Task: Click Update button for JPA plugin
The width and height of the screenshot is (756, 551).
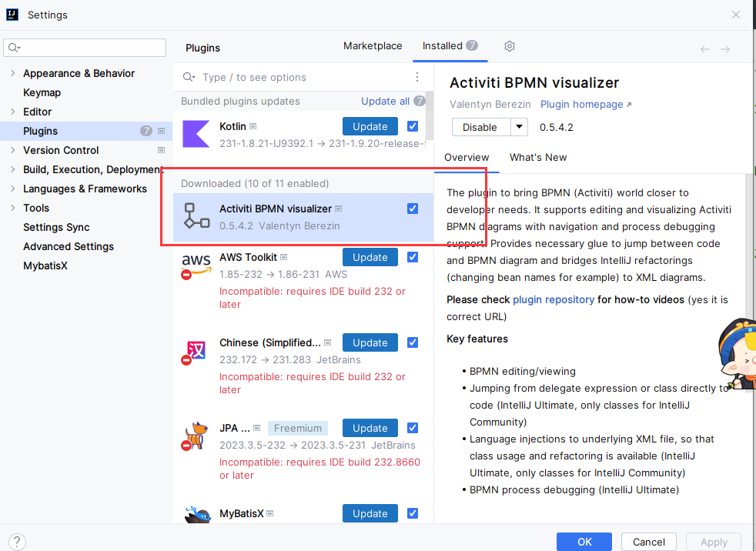Action: (x=370, y=428)
